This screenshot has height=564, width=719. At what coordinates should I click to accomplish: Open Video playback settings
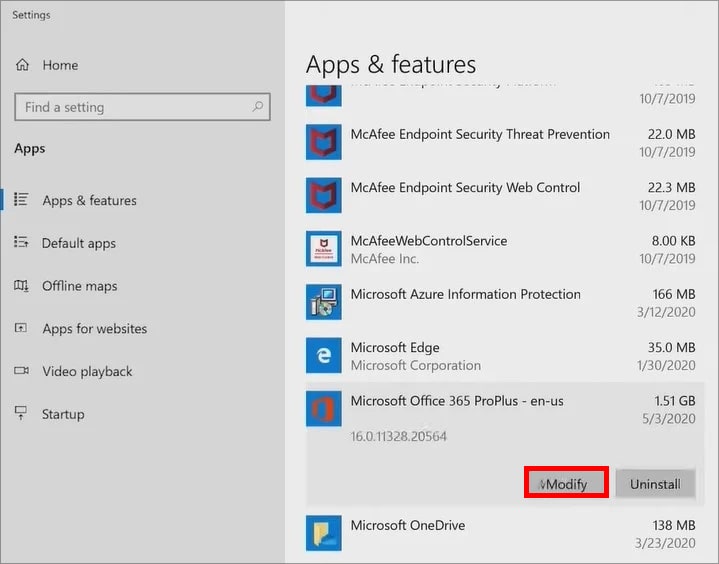[x=87, y=371]
